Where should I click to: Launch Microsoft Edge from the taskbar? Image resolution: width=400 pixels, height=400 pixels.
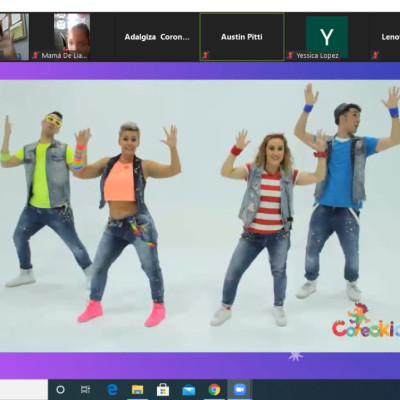coord(112,389)
